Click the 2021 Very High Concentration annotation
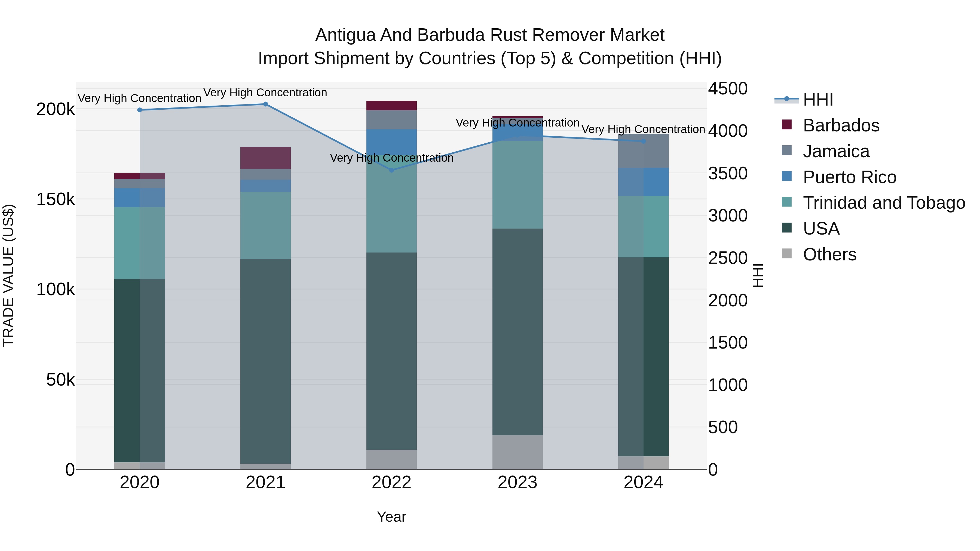Viewport: 980px width, 551px height. click(265, 93)
